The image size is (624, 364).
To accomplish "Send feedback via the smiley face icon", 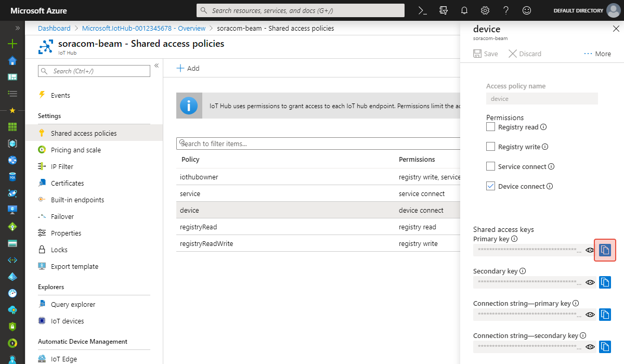I will point(526,10).
